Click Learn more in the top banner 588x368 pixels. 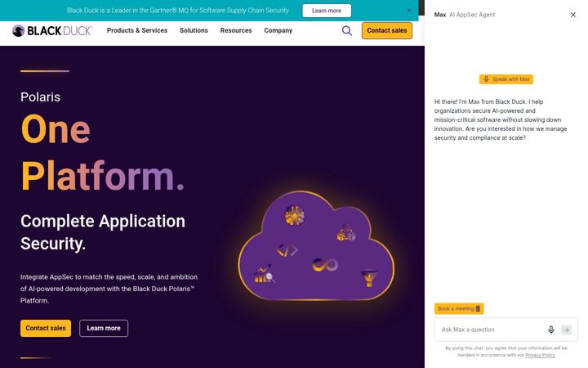click(x=327, y=11)
